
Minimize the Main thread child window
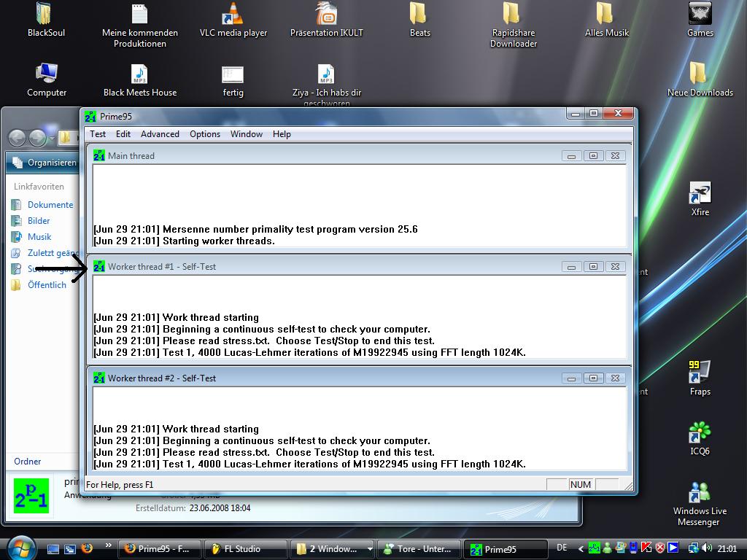(572, 156)
